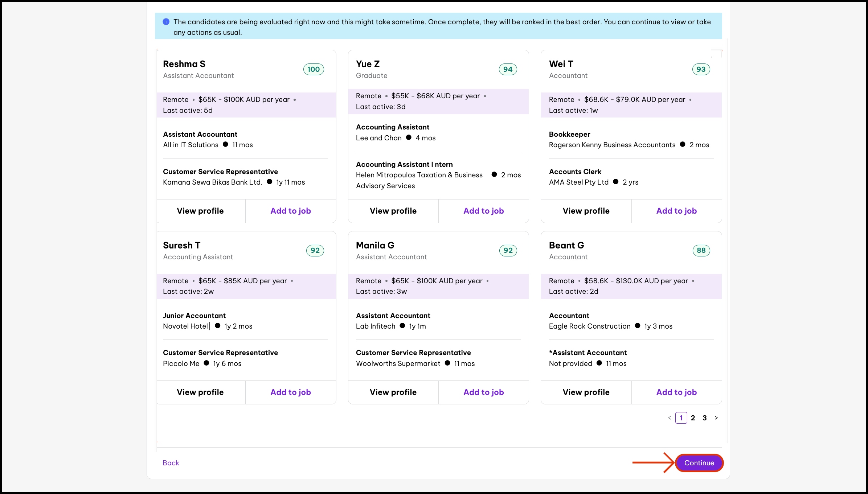Click the Back link
The image size is (868, 494).
171,463
